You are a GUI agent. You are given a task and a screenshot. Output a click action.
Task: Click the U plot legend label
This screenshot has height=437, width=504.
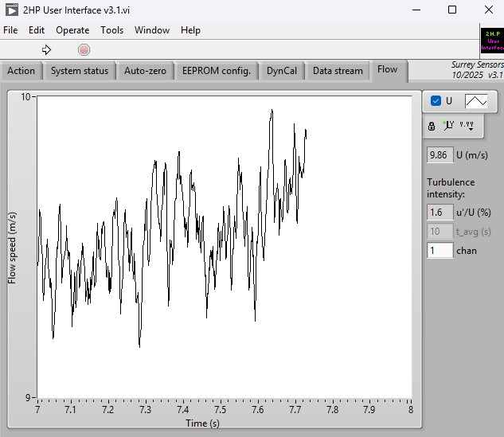449,101
